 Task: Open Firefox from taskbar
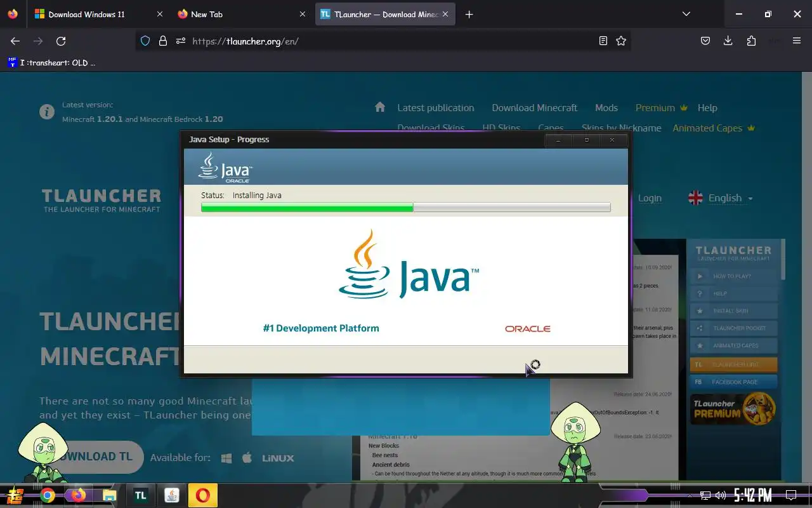[x=78, y=495]
